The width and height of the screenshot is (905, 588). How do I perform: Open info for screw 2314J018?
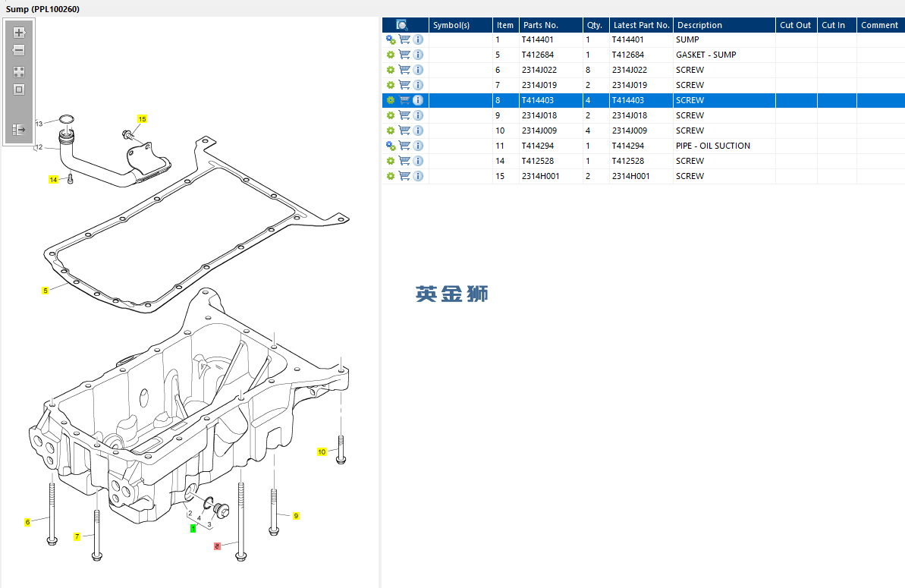[x=419, y=115]
